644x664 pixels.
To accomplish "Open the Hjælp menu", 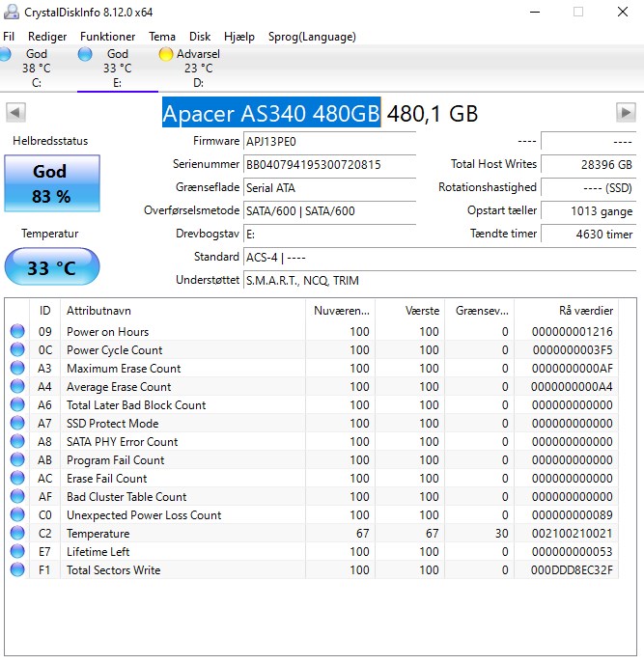I will click(239, 37).
